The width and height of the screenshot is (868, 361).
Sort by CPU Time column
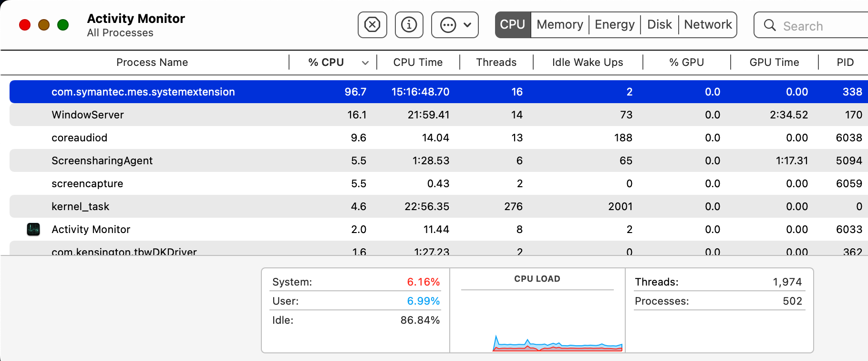pyautogui.click(x=418, y=63)
